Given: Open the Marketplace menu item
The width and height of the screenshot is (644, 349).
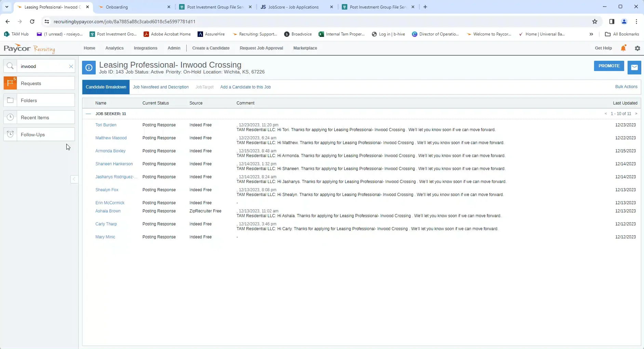Looking at the screenshot, I should [x=305, y=48].
